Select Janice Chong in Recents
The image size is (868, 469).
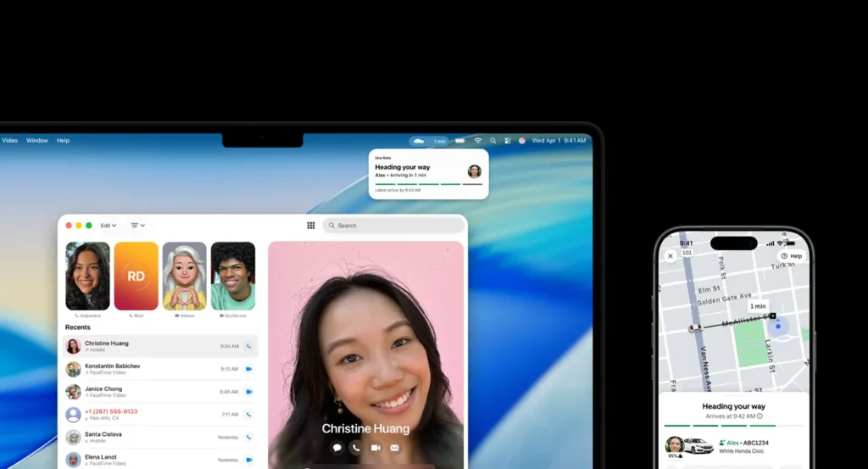pos(160,392)
